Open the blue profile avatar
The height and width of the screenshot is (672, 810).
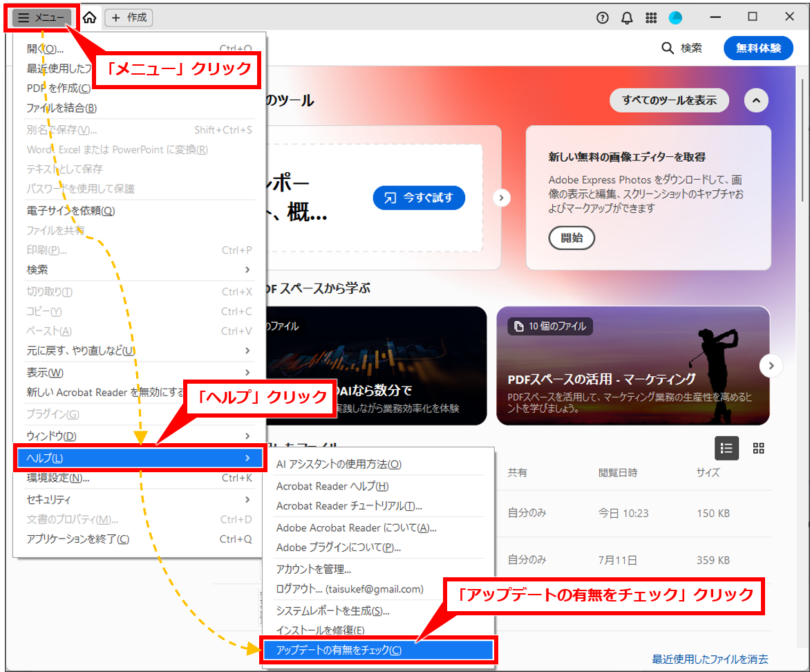[x=675, y=18]
